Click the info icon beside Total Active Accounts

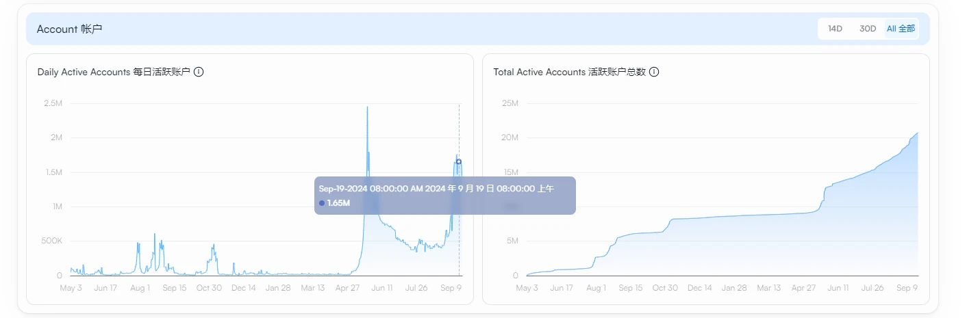click(654, 72)
